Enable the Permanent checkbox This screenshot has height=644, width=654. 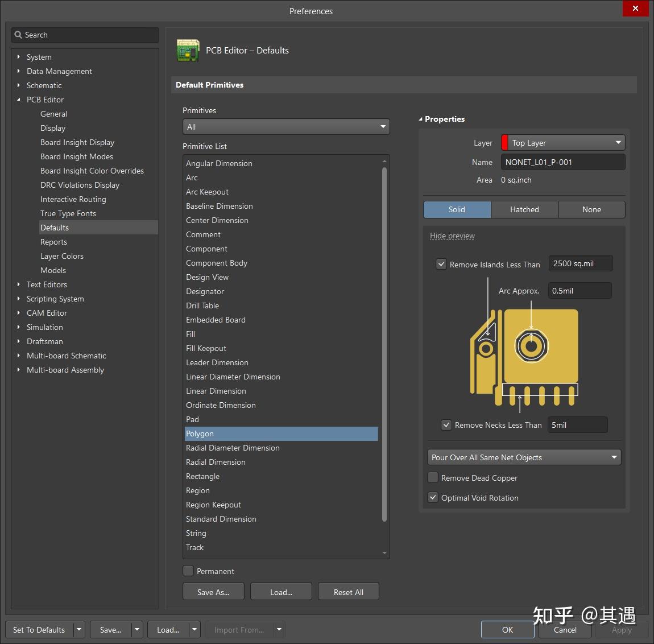188,571
